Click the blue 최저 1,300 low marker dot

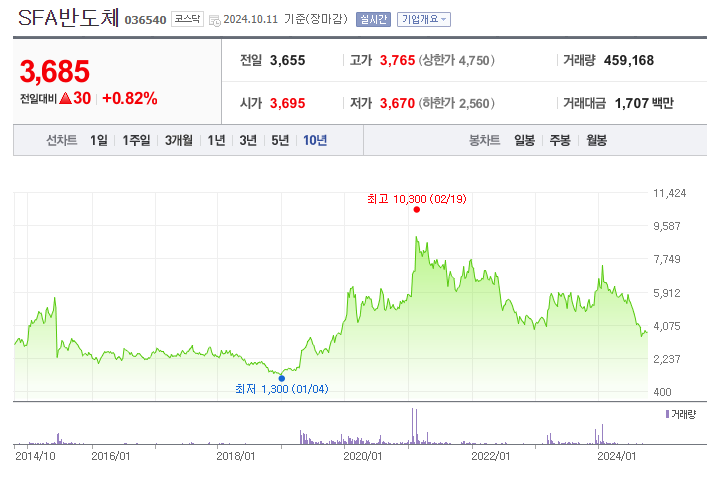coord(282,378)
